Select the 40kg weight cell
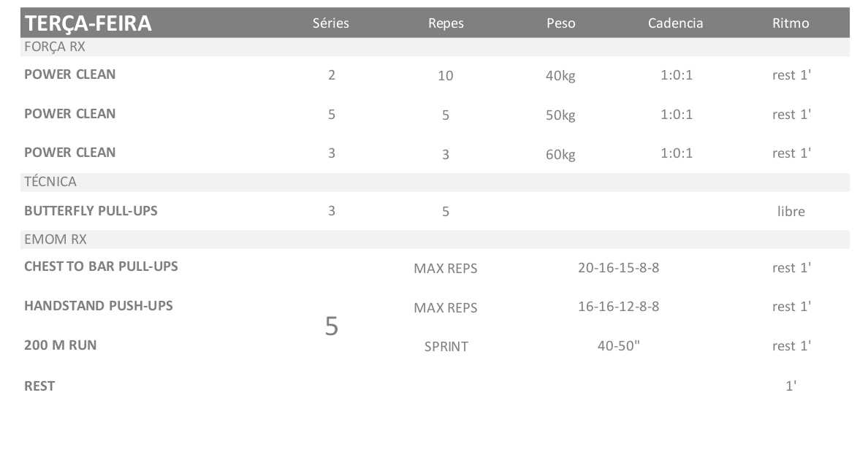Image resolution: width=868 pixels, height=460 pixels. pyautogui.click(x=561, y=76)
